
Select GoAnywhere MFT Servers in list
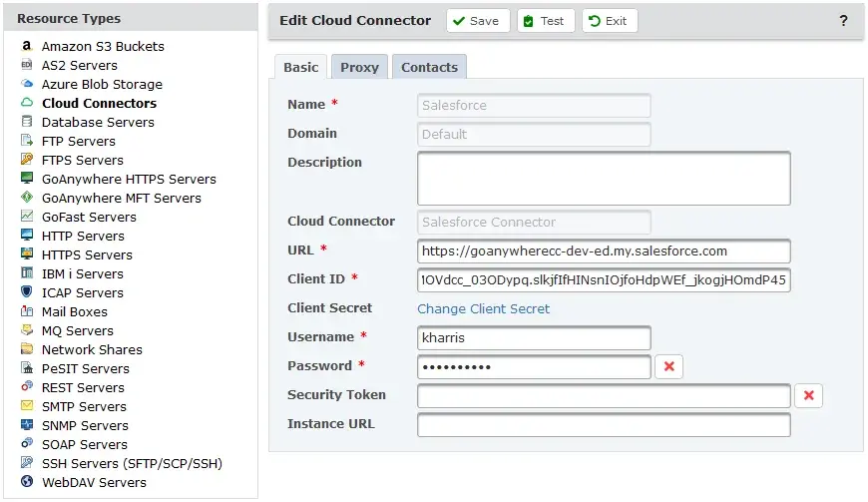(122, 198)
